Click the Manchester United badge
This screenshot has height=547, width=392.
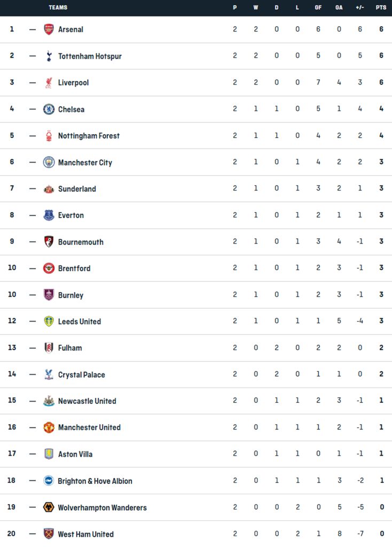[49, 427]
